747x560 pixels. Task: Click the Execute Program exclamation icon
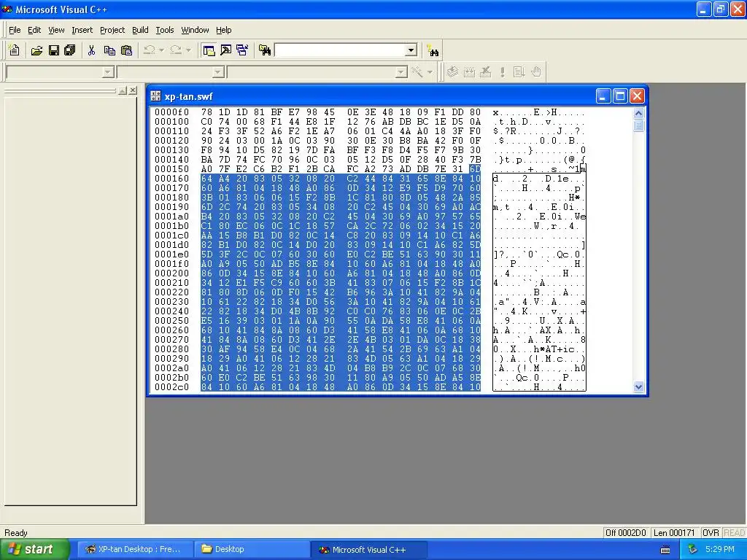click(x=502, y=72)
